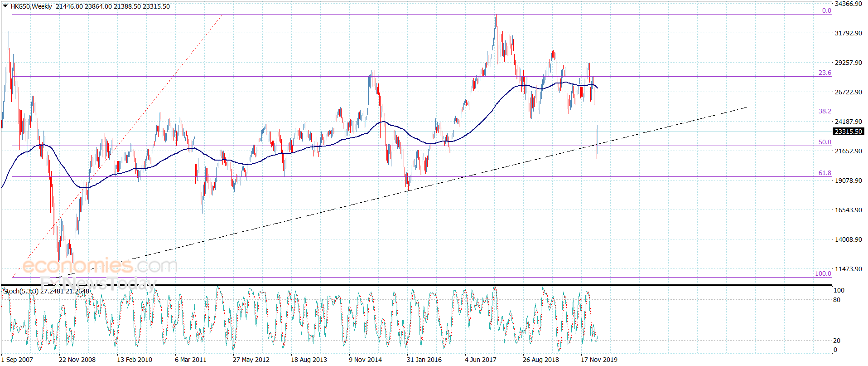Click the current price label 23315.50
Viewport: 868px width, 366px height.
(x=849, y=132)
